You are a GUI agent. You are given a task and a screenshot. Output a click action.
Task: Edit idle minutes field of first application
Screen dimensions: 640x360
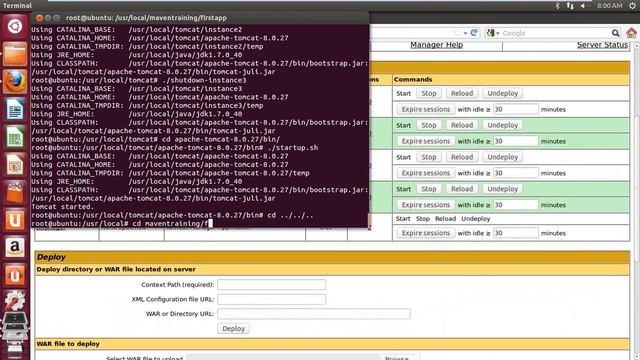516,109
